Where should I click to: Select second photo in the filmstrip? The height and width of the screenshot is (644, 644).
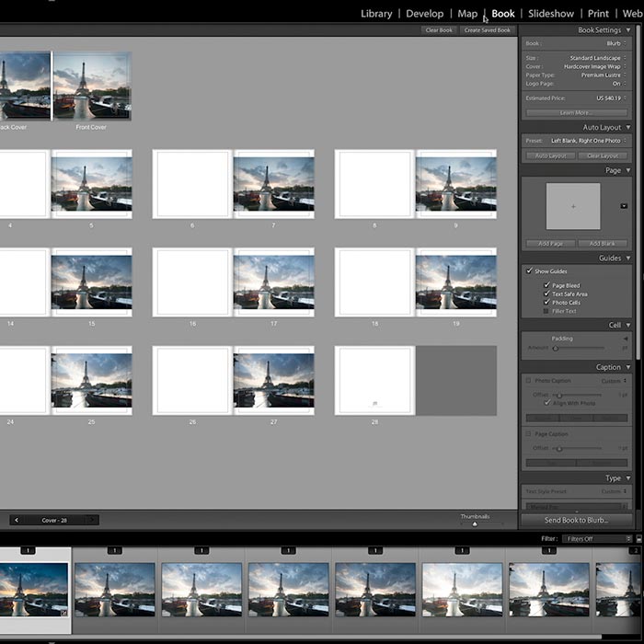tap(115, 590)
